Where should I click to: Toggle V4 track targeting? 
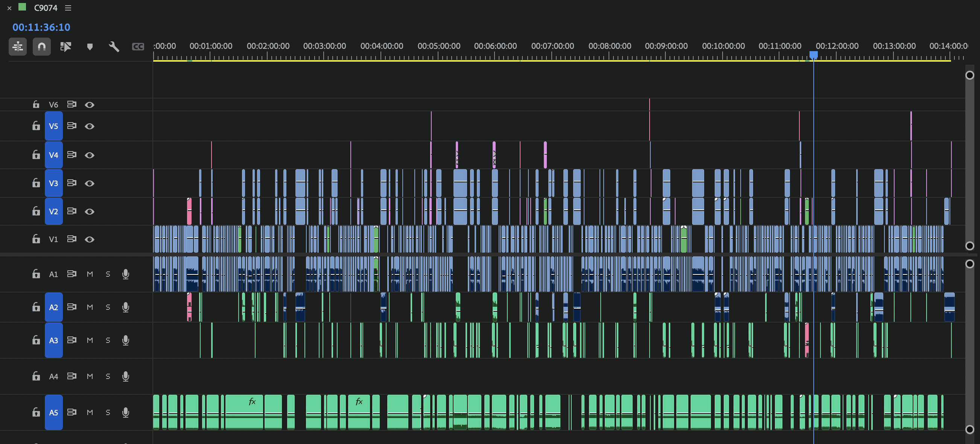click(x=54, y=155)
